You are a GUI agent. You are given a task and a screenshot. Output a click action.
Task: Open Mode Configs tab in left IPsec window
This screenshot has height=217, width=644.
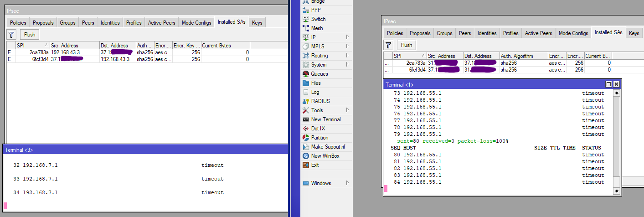pos(196,23)
